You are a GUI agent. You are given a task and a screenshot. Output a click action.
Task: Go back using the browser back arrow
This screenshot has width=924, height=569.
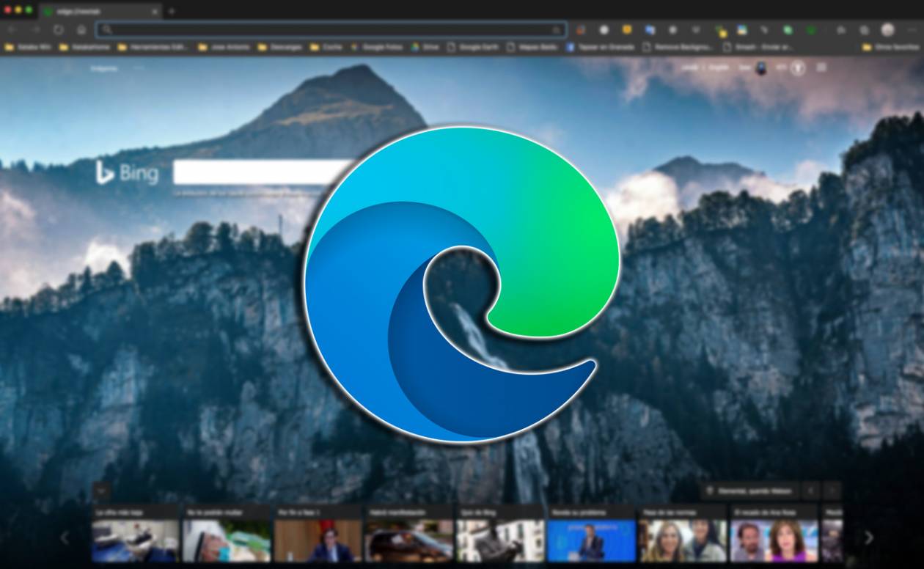(12, 30)
